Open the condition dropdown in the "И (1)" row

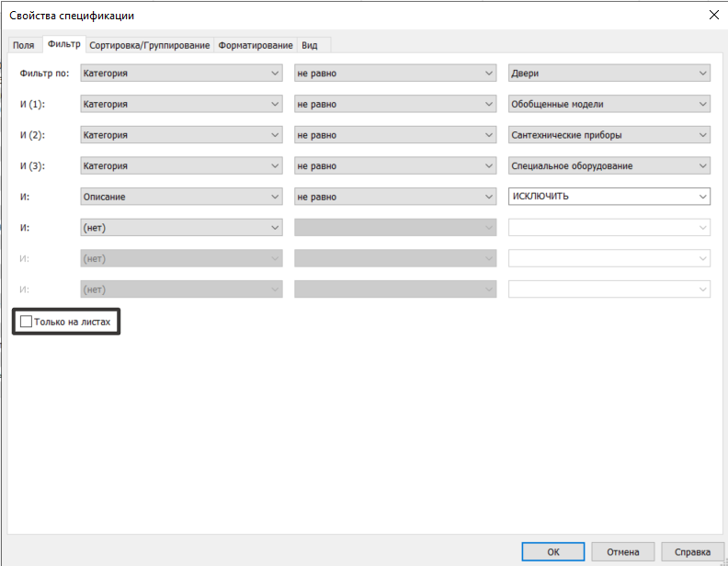click(x=395, y=105)
